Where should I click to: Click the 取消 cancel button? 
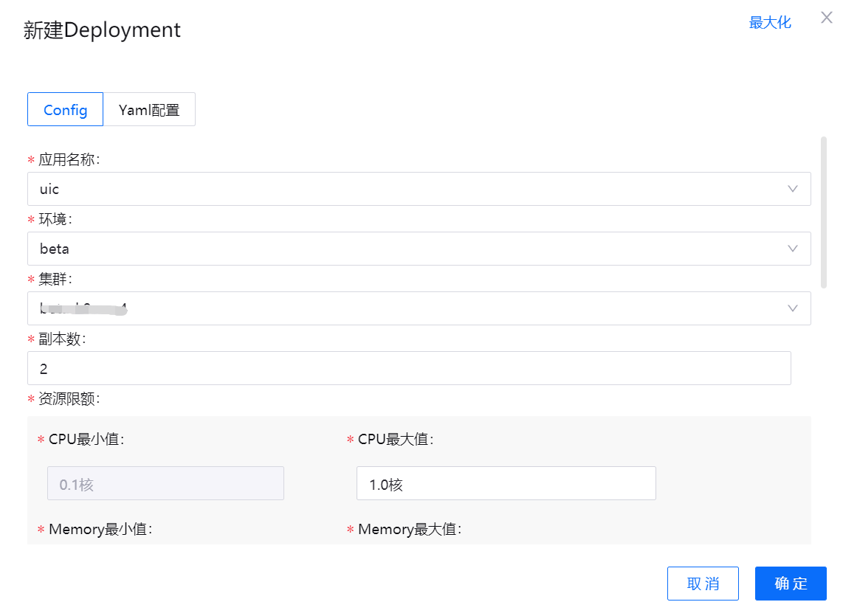(703, 584)
